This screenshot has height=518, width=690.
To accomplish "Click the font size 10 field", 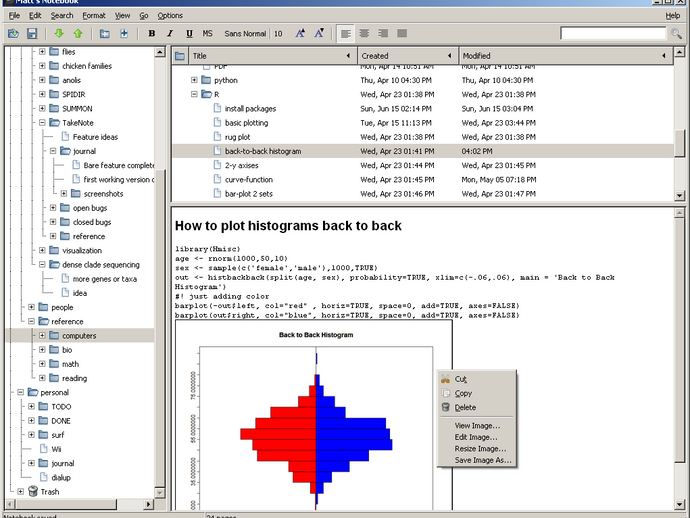I will 278,33.
